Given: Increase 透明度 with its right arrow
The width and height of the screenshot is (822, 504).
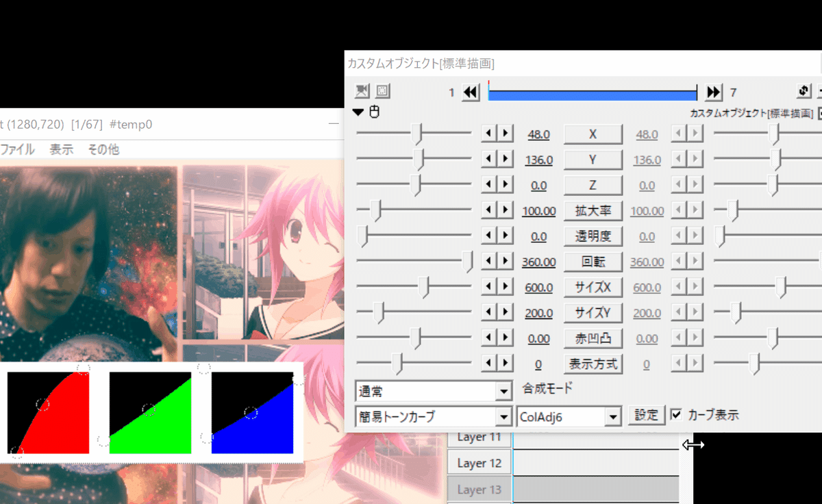Looking at the screenshot, I should [x=506, y=236].
